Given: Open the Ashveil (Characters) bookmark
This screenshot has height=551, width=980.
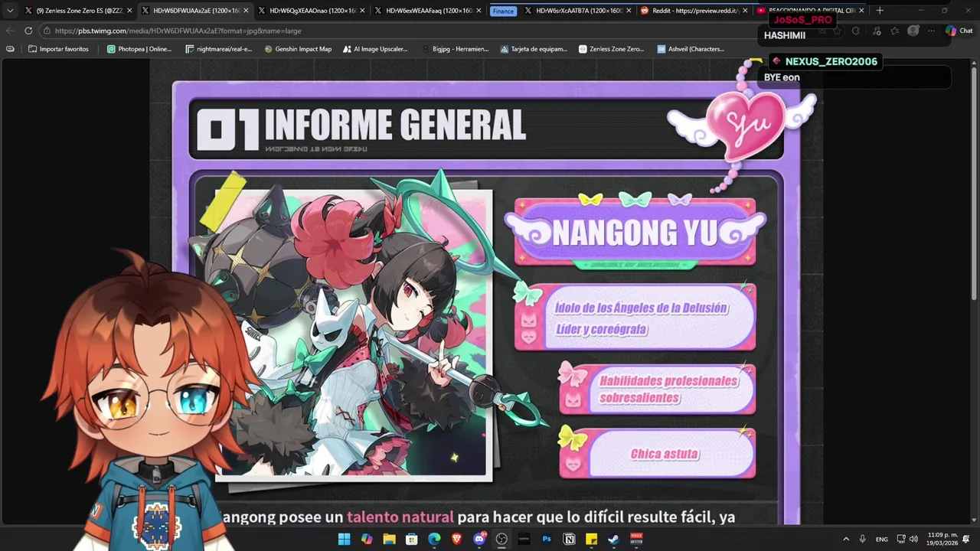Looking at the screenshot, I should click(691, 49).
